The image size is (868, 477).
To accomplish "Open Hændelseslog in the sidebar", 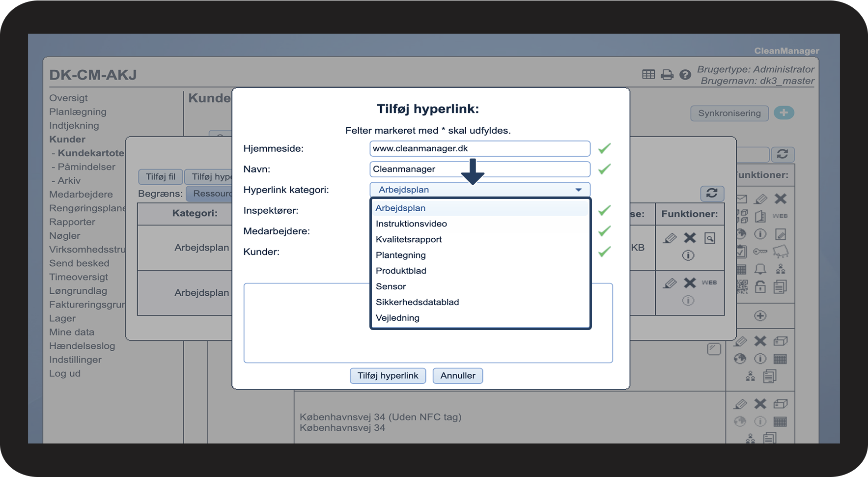I will [82, 345].
